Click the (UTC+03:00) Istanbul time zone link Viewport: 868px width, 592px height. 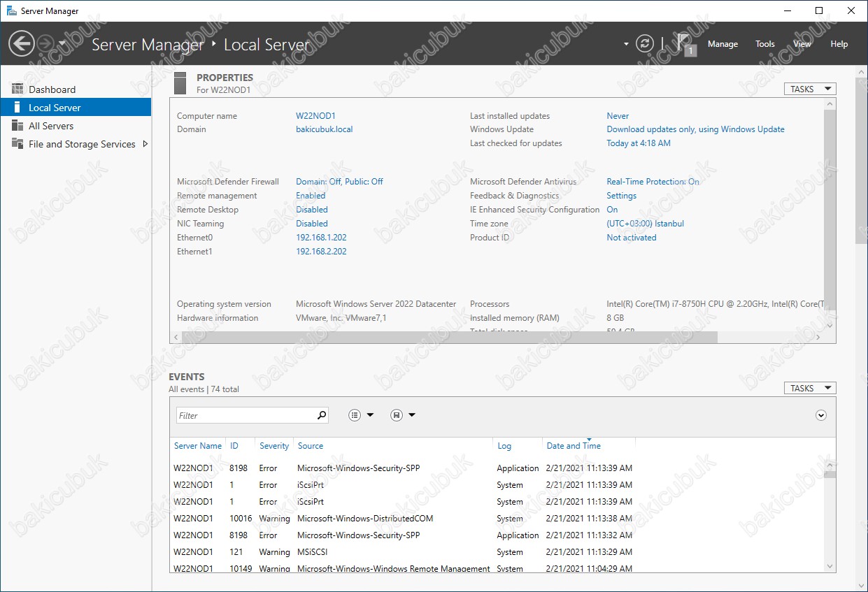tap(645, 224)
